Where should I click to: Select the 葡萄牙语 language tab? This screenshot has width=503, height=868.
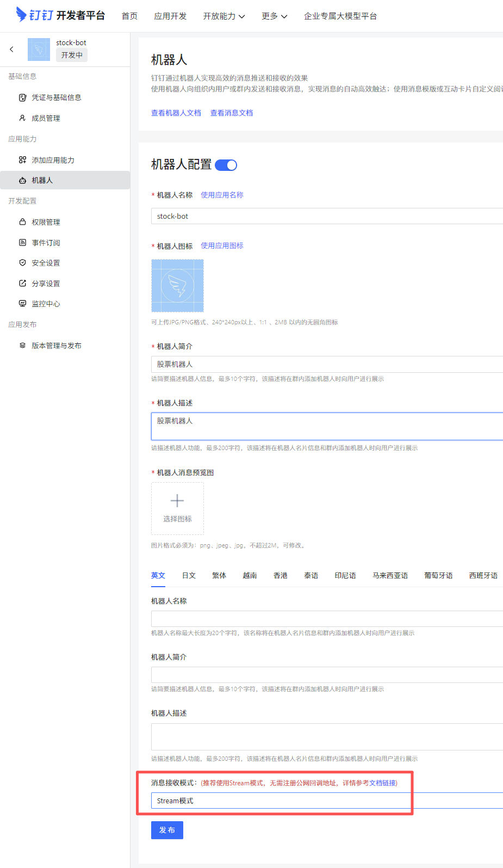coord(438,576)
